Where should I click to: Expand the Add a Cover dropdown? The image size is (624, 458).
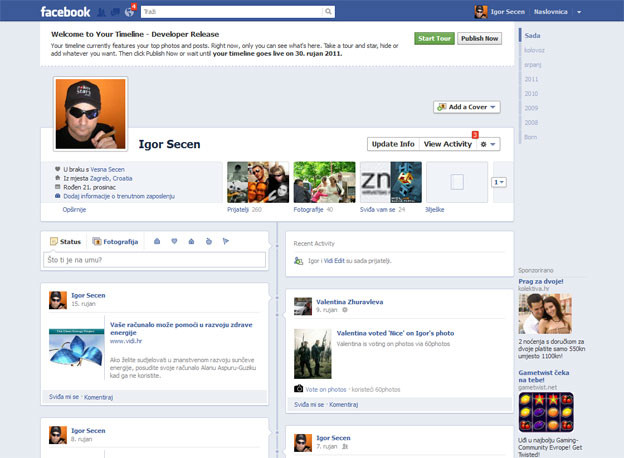pos(467,107)
